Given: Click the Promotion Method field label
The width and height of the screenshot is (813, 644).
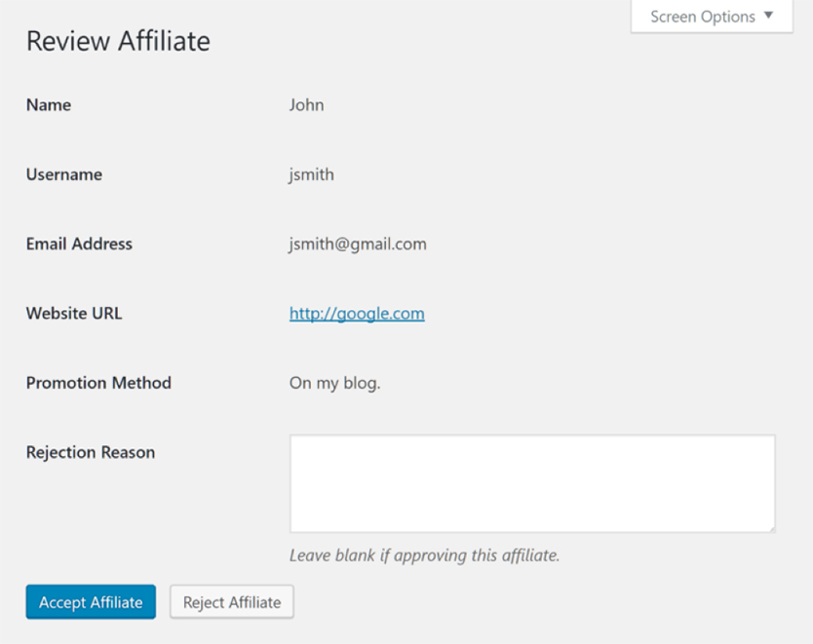Looking at the screenshot, I should tap(98, 383).
